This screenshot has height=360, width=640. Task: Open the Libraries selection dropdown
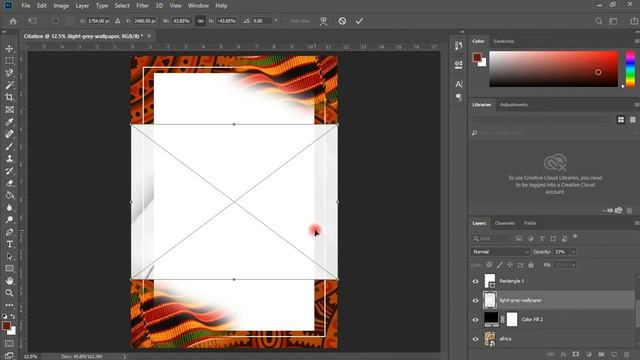542,120
